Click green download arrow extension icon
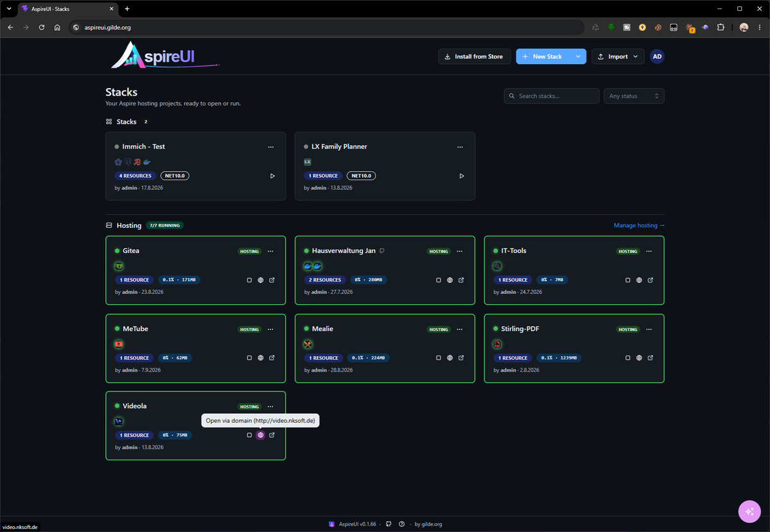 (x=611, y=28)
